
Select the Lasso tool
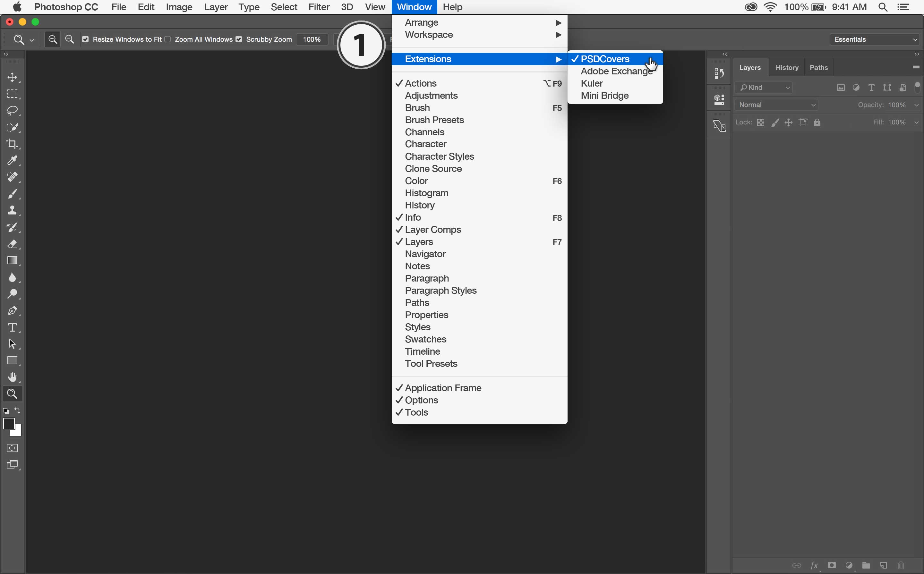click(x=12, y=111)
